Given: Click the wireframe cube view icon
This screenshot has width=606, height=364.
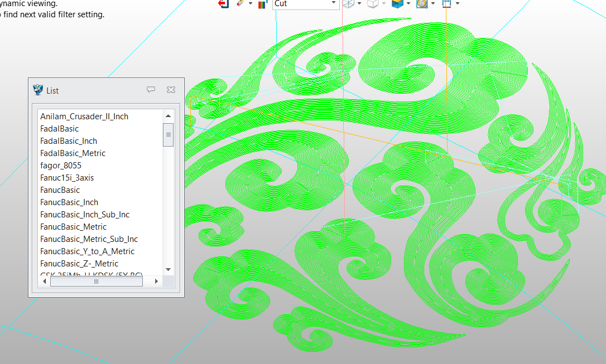Looking at the screenshot, I should pos(348,4).
